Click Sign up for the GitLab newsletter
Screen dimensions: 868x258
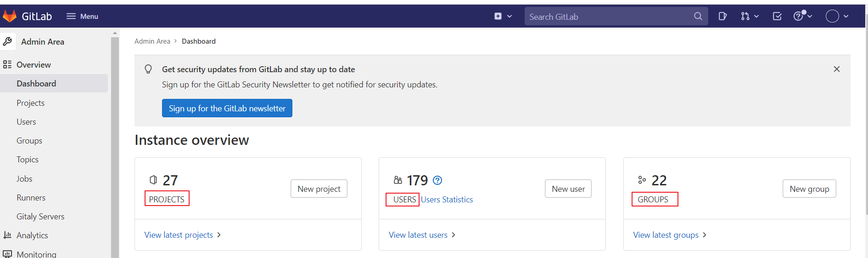pyautogui.click(x=227, y=109)
